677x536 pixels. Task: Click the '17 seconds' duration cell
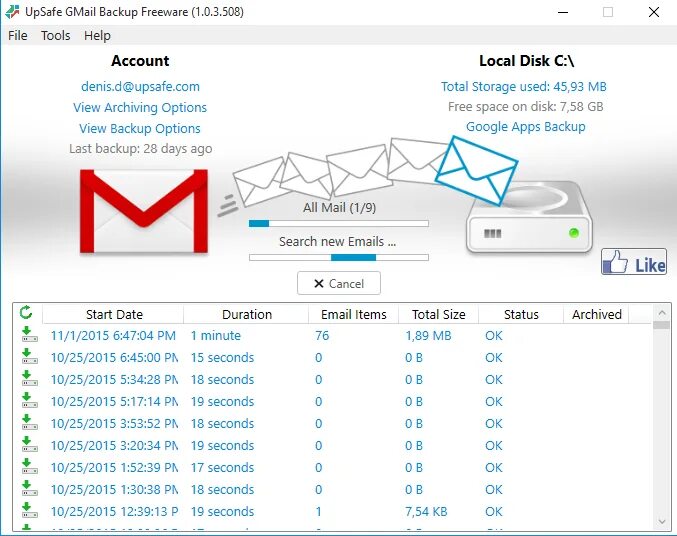pos(222,468)
